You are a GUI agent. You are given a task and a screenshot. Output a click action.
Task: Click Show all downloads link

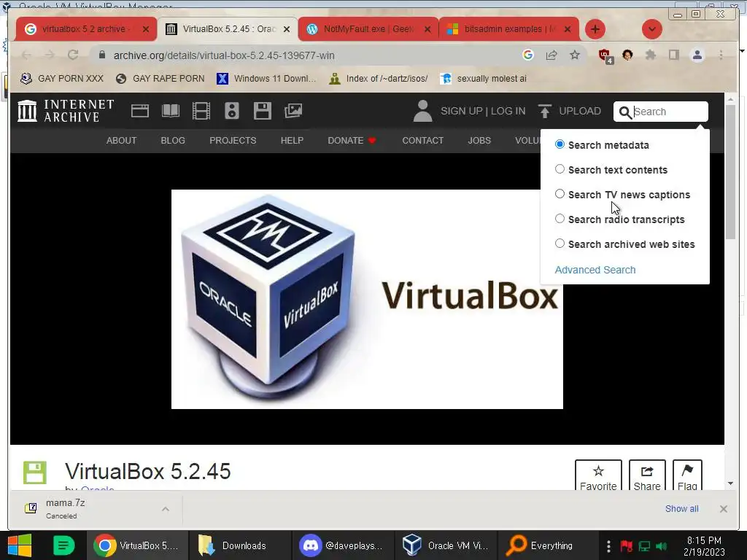pos(682,508)
